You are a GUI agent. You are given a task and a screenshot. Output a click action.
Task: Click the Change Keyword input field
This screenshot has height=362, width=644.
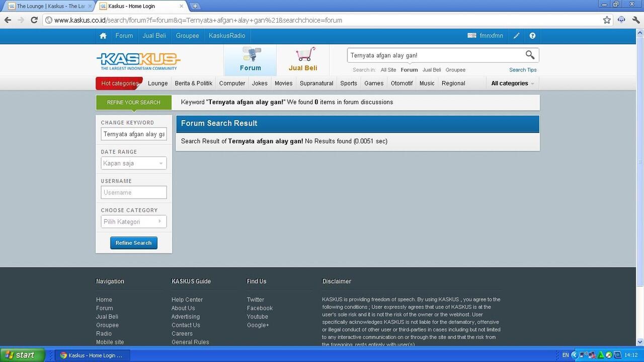click(134, 134)
